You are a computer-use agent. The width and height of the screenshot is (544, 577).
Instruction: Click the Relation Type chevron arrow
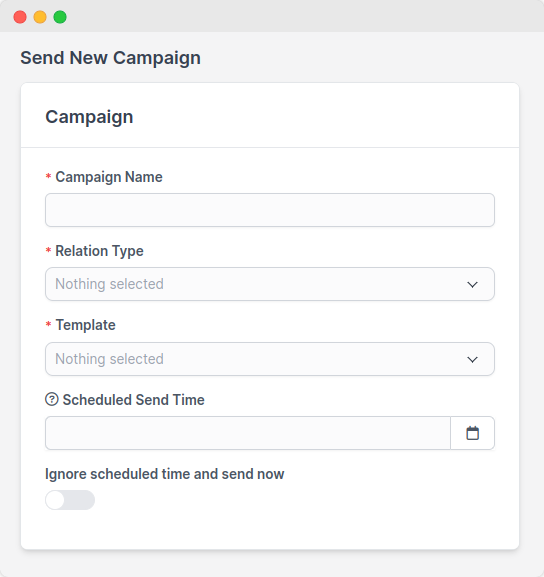point(472,284)
